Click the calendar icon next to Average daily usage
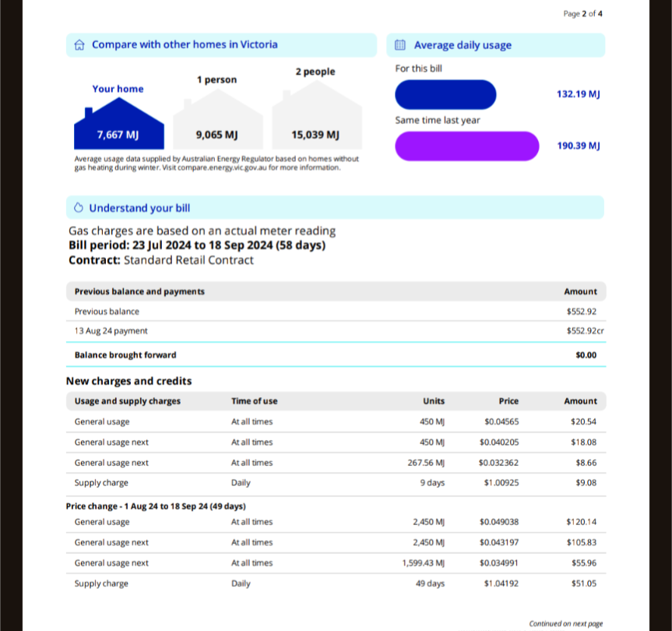 (x=400, y=45)
